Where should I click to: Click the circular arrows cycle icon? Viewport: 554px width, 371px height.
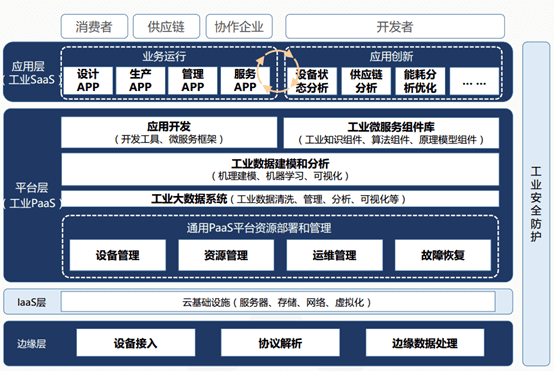coord(278,71)
